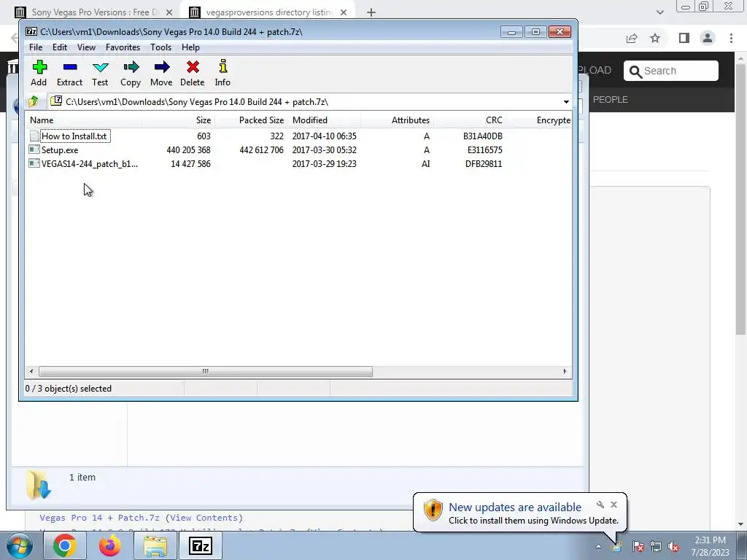Sort by the Modified column header

[324, 120]
